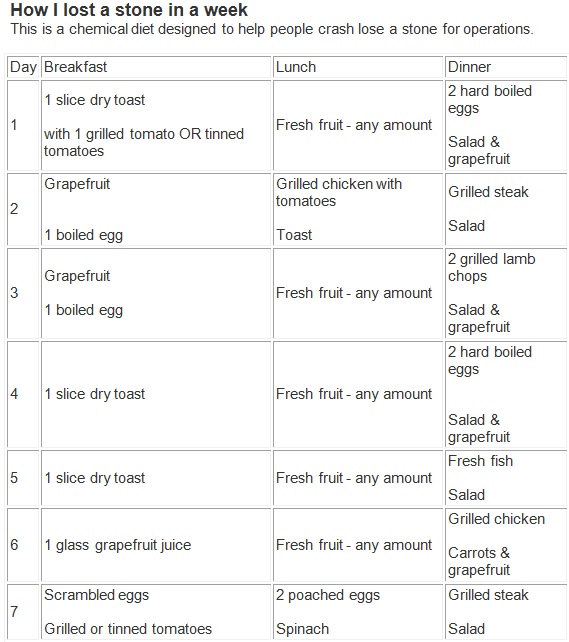The height and width of the screenshot is (642, 569).
Task: Select Day 7 breakfast Scrambled eggs text
Action: [x=97, y=595]
